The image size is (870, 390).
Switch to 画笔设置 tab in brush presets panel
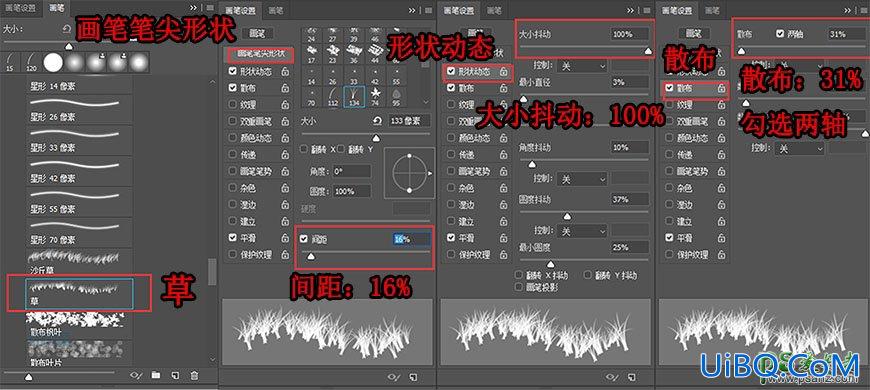pyautogui.click(x=20, y=8)
